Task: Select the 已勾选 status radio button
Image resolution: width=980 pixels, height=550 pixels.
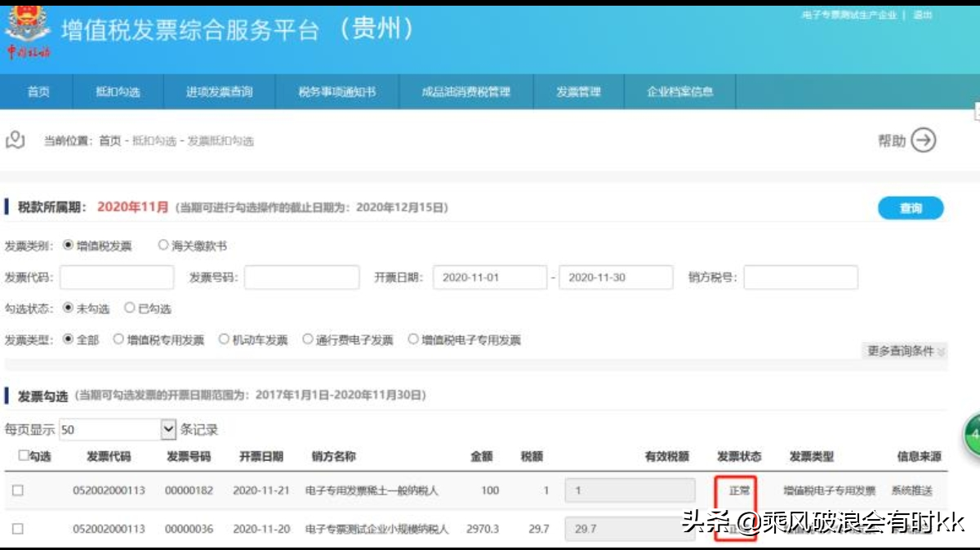Action: pos(128,308)
